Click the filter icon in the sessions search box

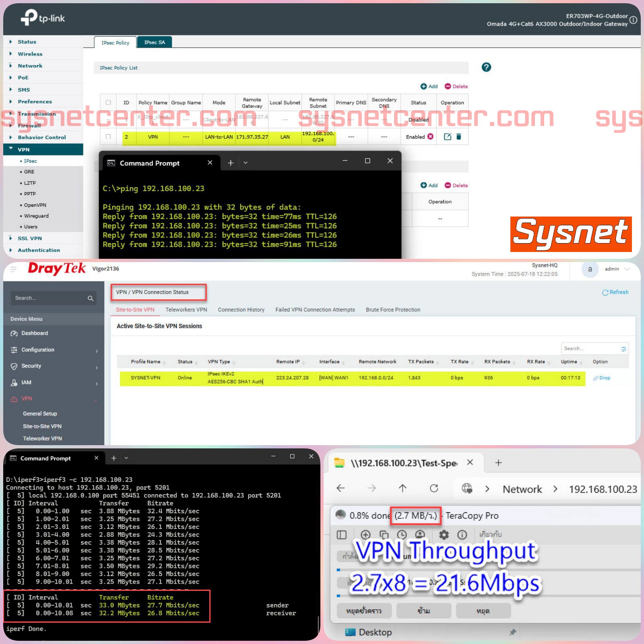623,349
